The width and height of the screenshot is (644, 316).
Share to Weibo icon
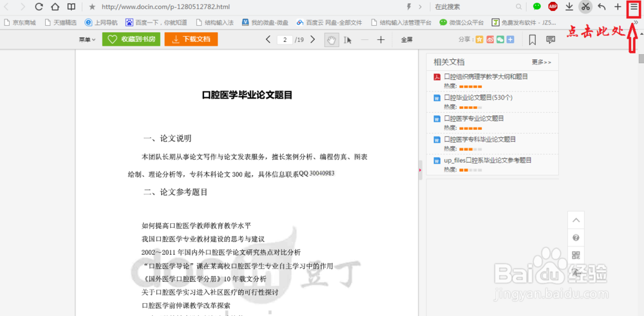(x=490, y=40)
